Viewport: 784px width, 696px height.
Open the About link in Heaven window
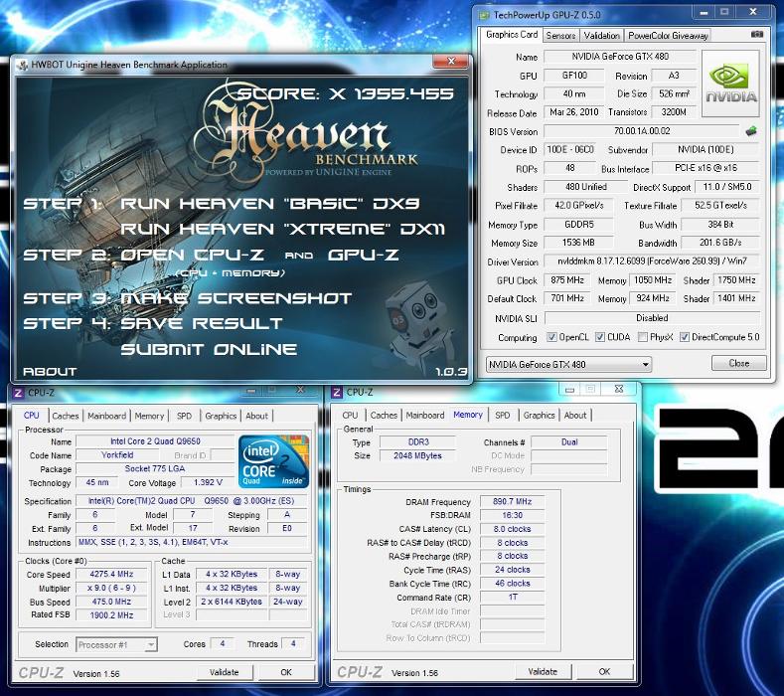pyautogui.click(x=50, y=372)
